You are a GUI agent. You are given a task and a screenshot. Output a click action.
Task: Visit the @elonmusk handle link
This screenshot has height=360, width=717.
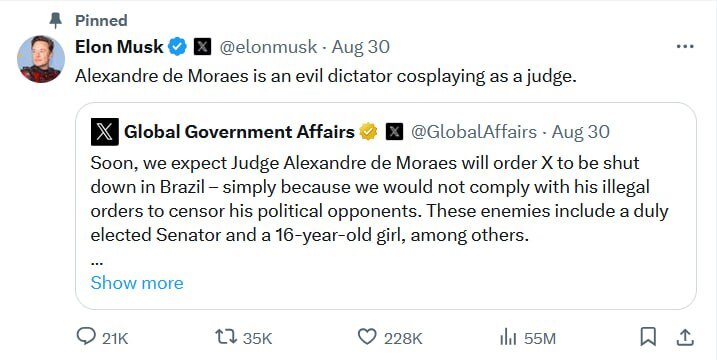click(x=268, y=47)
